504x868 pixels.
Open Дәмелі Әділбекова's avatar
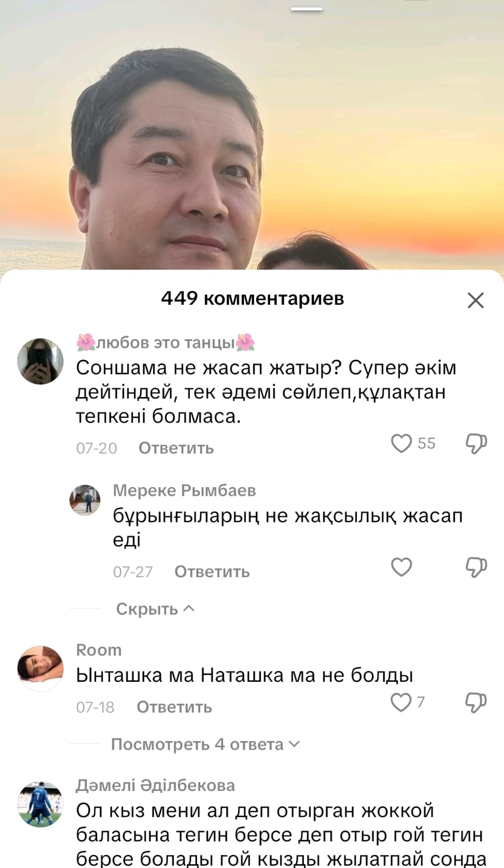pyautogui.click(x=40, y=804)
